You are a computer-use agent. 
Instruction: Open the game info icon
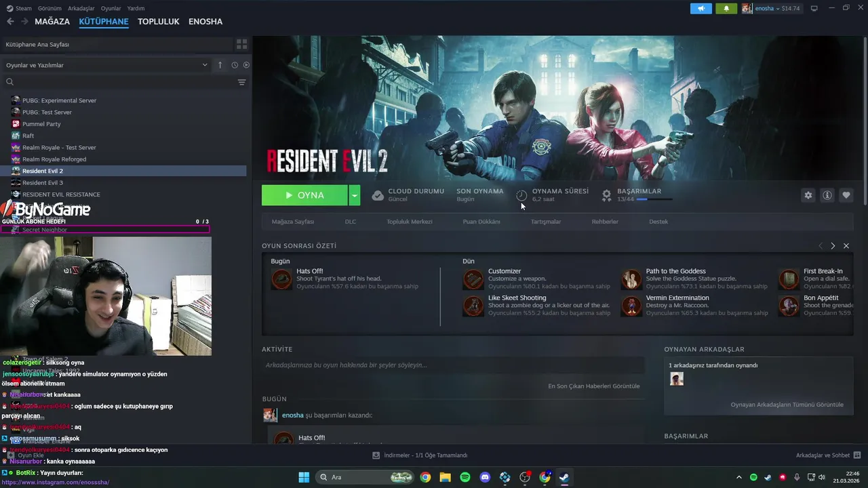click(x=827, y=195)
